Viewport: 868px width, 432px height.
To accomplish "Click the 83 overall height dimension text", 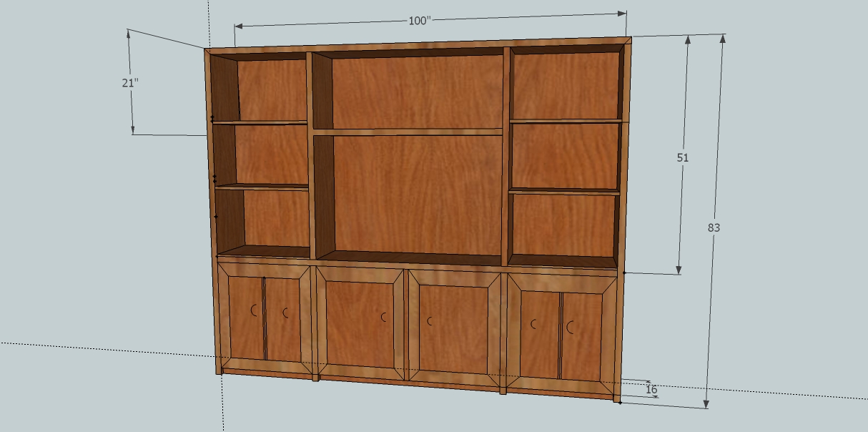I will click(x=714, y=227).
